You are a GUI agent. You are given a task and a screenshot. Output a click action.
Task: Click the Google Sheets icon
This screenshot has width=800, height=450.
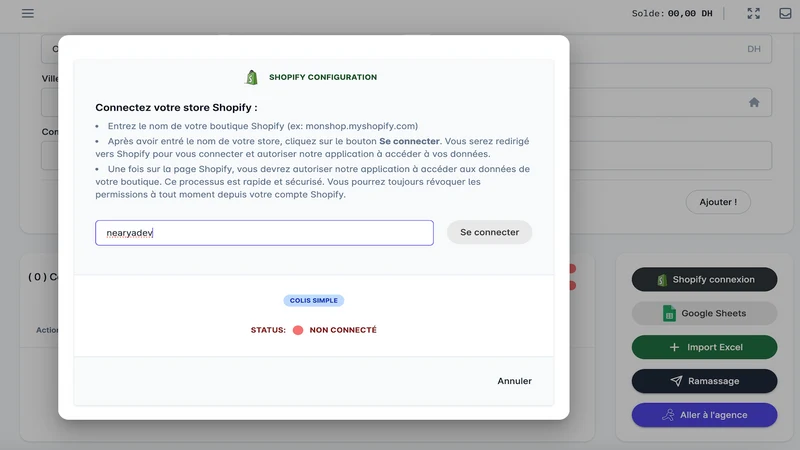click(x=669, y=313)
